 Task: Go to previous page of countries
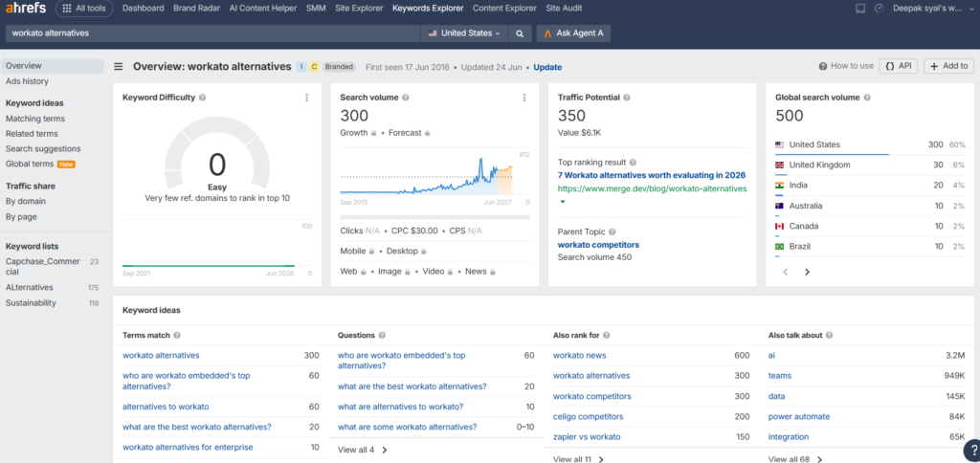point(785,272)
